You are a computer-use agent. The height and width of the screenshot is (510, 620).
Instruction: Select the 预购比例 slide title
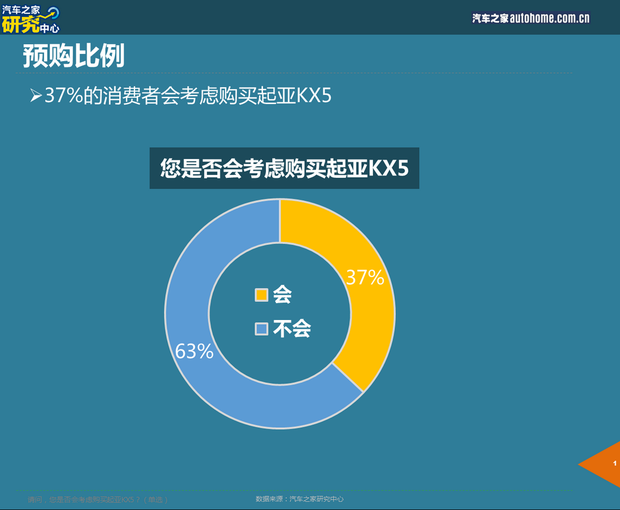pos(74,57)
